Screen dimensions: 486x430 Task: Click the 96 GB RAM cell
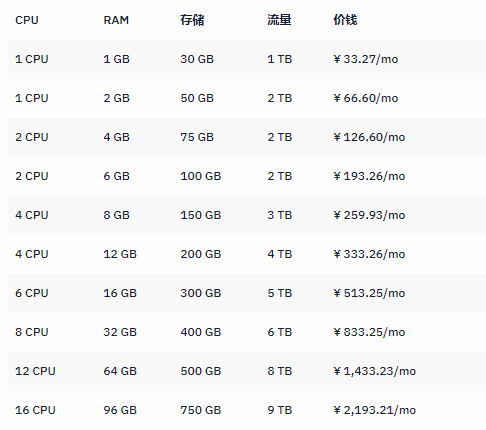tap(120, 410)
